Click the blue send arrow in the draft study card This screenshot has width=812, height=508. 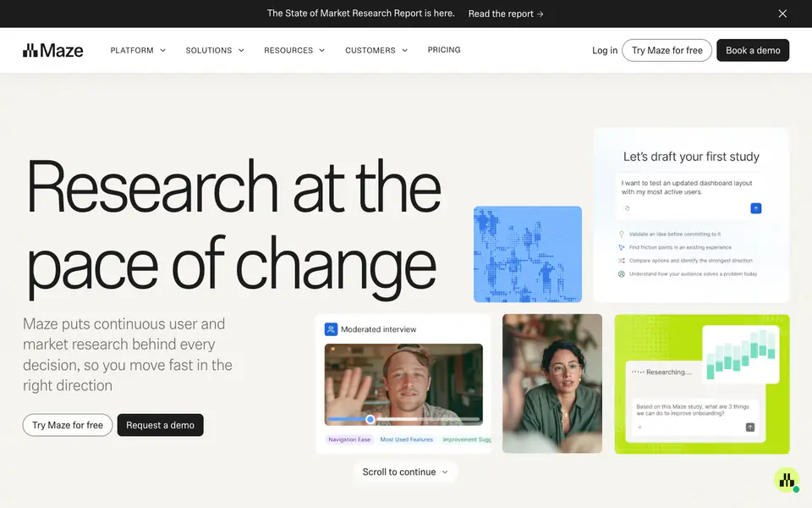point(755,208)
